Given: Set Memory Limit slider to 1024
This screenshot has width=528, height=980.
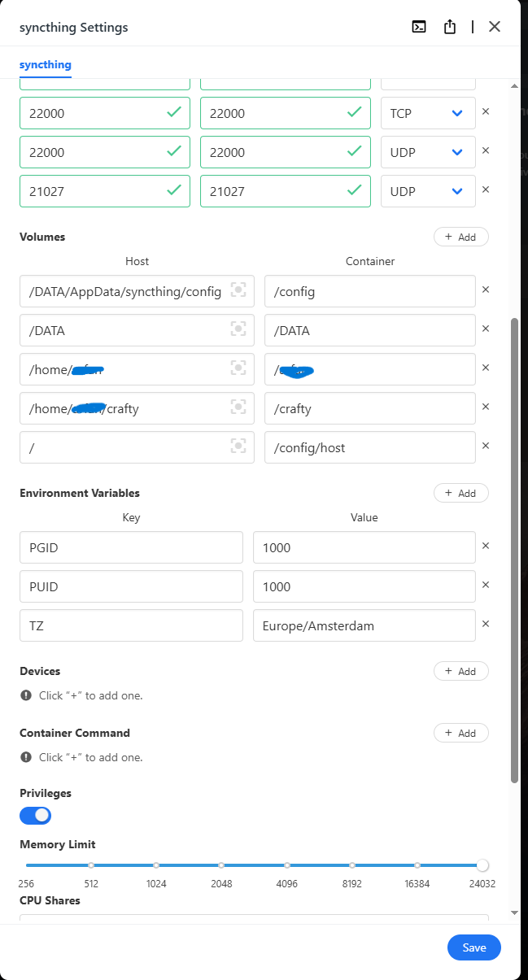Looking at the screenshot, I should pos(156,865).
